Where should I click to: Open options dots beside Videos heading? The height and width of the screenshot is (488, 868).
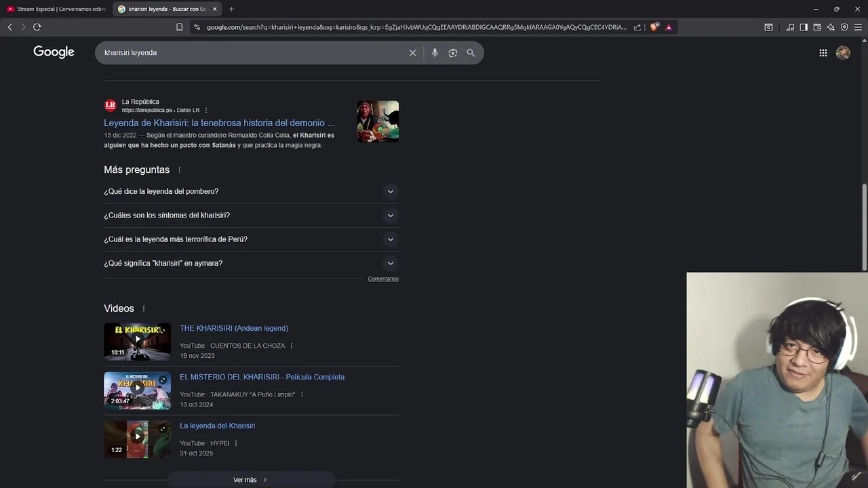coord(143,309)
